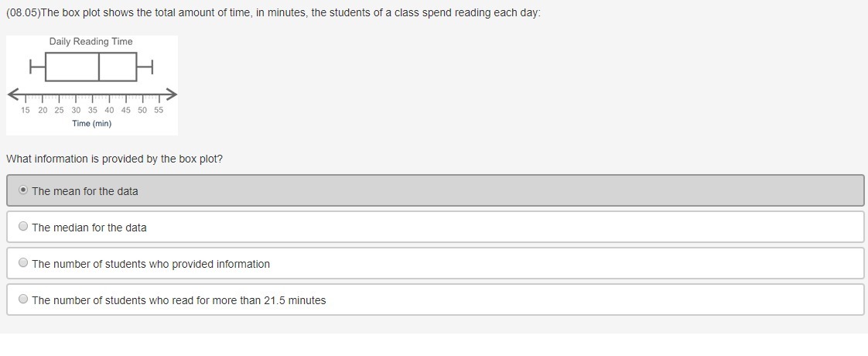Click "The number of students who provided information" text

[151, 264]
